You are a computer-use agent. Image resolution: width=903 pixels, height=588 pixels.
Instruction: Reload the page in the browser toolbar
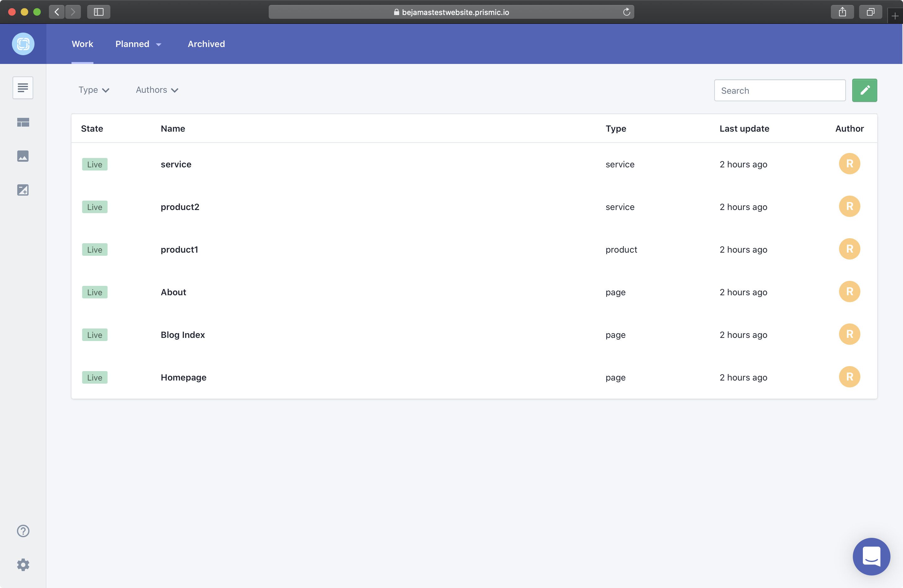tap(627, 12)
